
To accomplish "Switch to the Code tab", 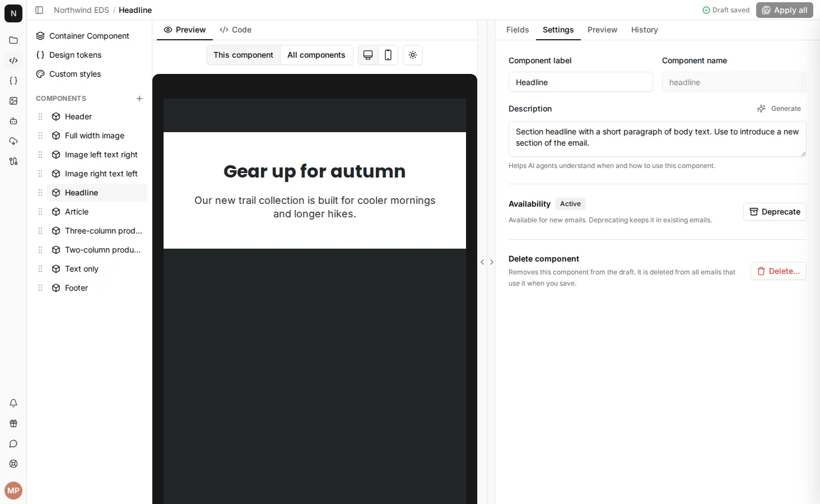I will pyautogui.click(x=236, y=30).
